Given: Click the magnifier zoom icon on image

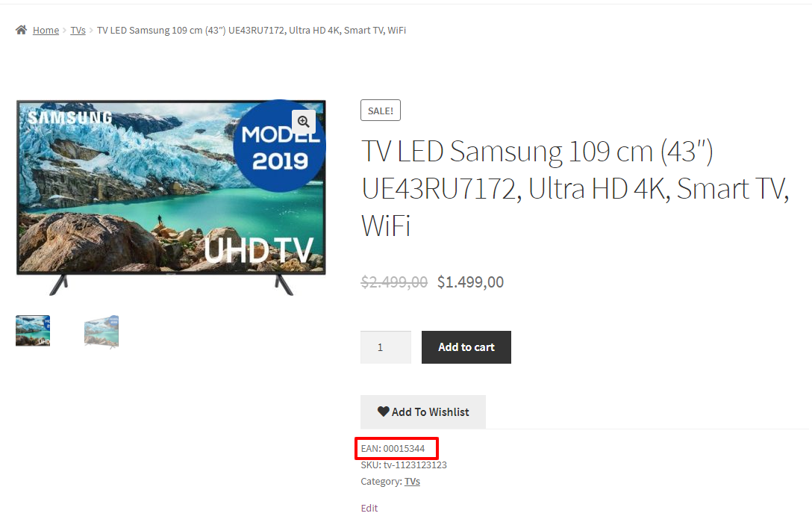Looking at the screenshot, I should tap(304, 122).
